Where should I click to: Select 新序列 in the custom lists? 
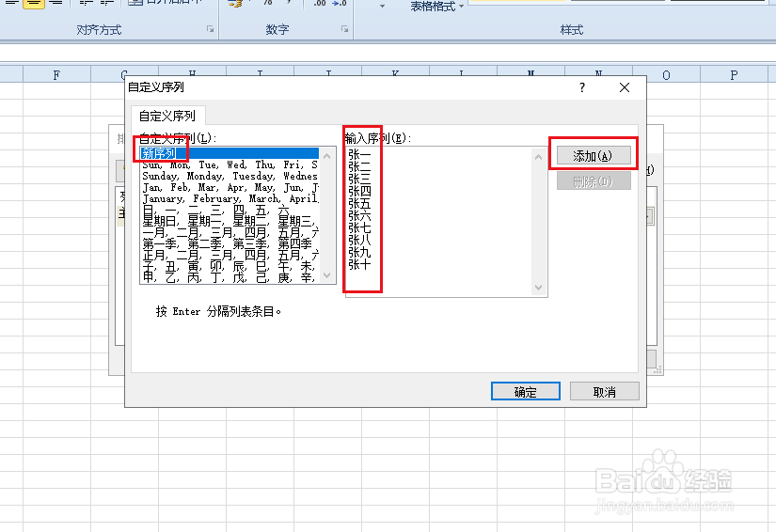pyautogui.click(x=230, y=153)
